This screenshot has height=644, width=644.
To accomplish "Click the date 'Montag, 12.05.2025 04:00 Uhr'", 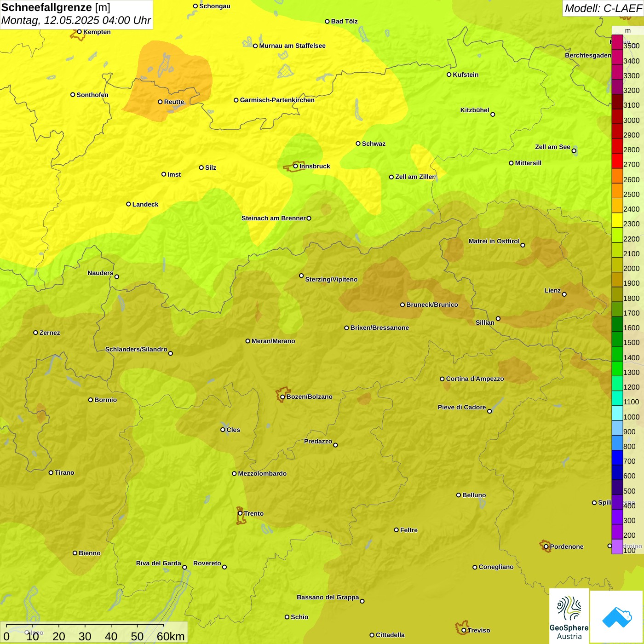I will pos(76,20).
